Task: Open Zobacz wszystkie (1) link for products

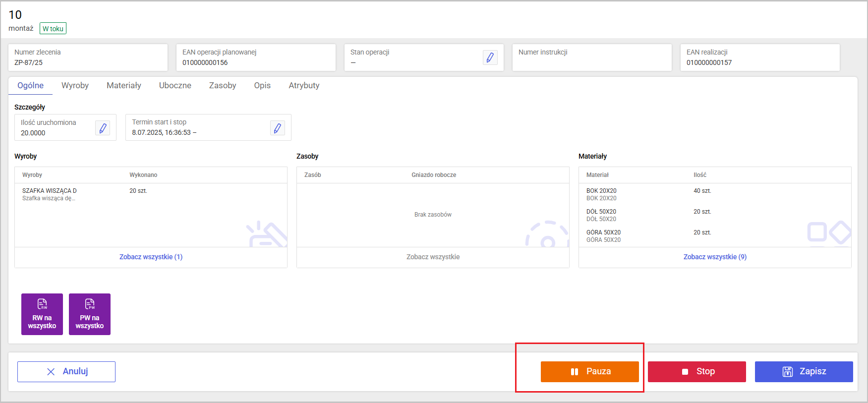Action: click(151, 257)
